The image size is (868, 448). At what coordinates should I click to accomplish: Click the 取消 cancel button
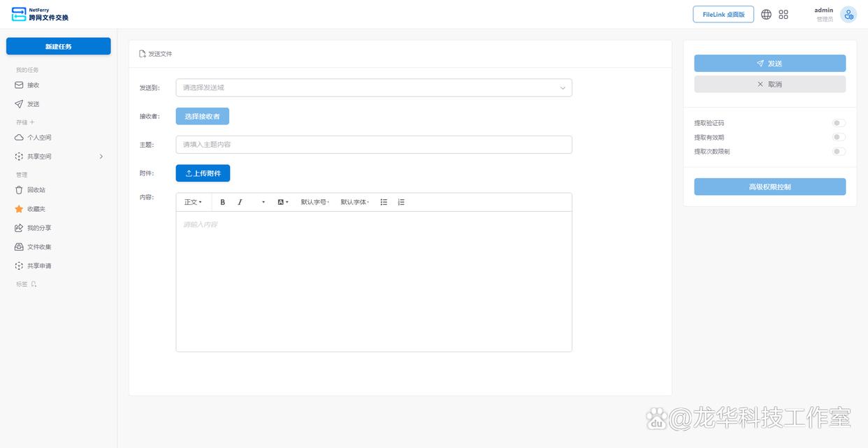pos(769,84)
